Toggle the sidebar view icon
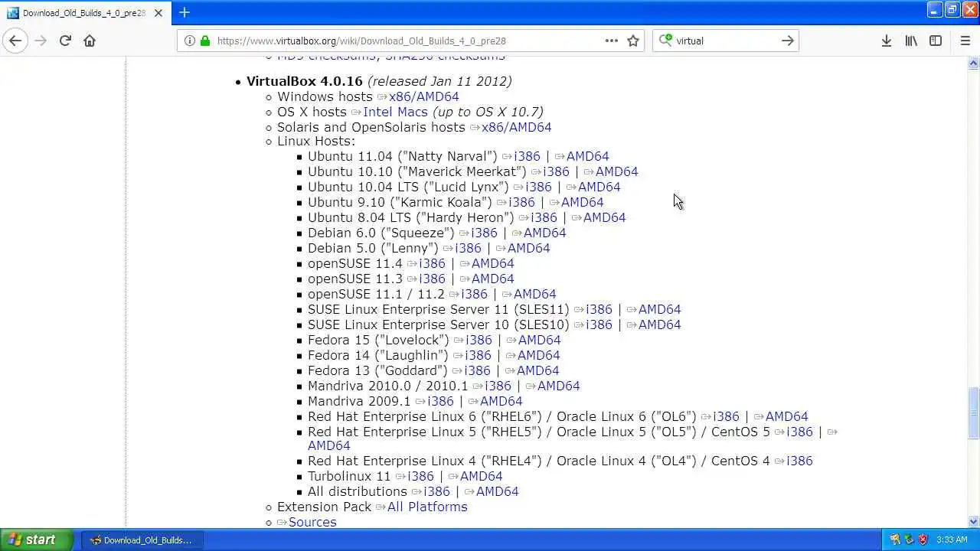Viewport: 980px width, 551px height. (x=936, y=41)
